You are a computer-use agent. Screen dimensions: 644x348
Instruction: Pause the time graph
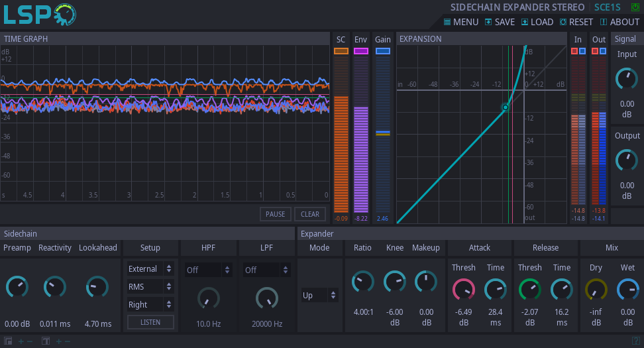click(275, 214)
